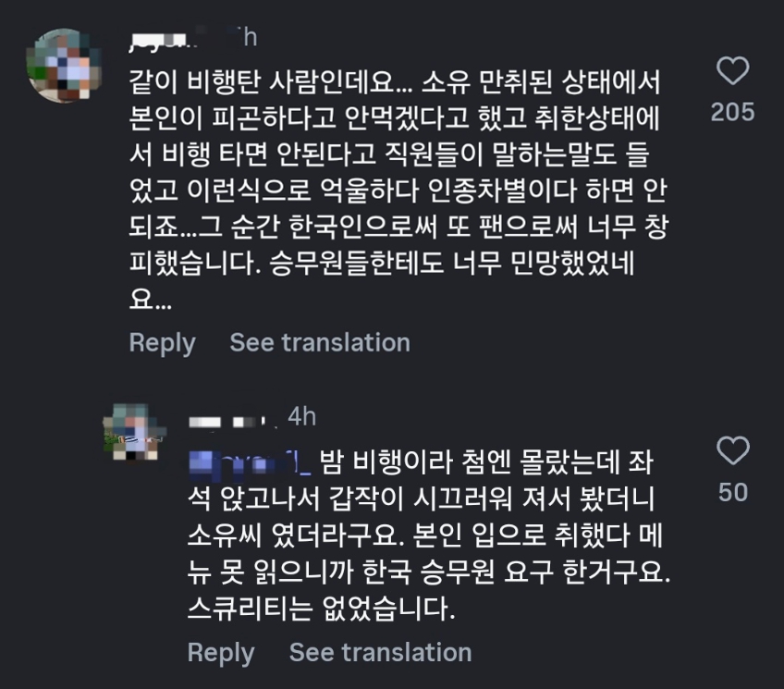This screenshot has width=784, height=689.
Task: Reply to the first comment
Action: pos(162,342)
